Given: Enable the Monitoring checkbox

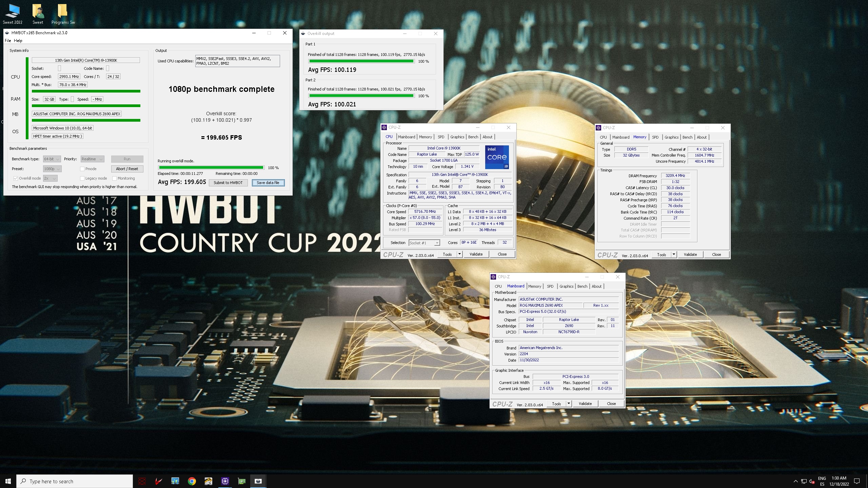Looking at the screenshot, I should coord(114,178).
